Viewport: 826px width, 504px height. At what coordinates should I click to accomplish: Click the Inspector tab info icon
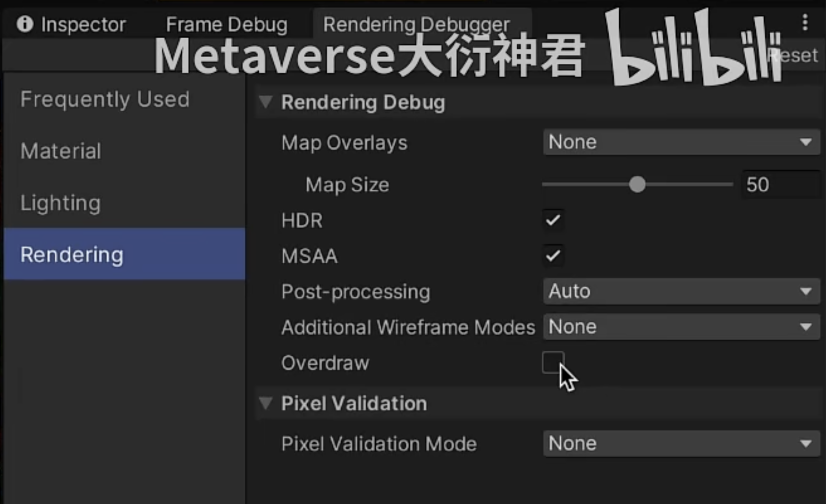tap(25, 24)
